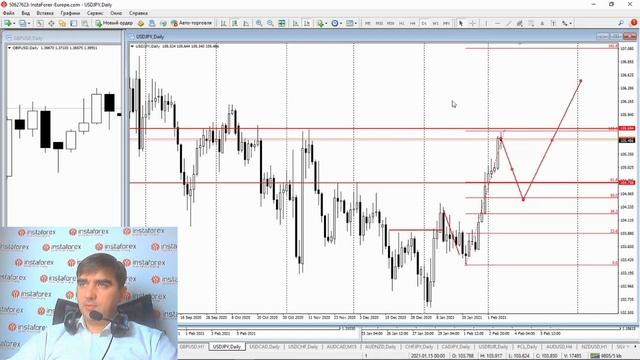640x360 pixels.
Task: Click the profiles icon
Action: (x=22, y=23)
